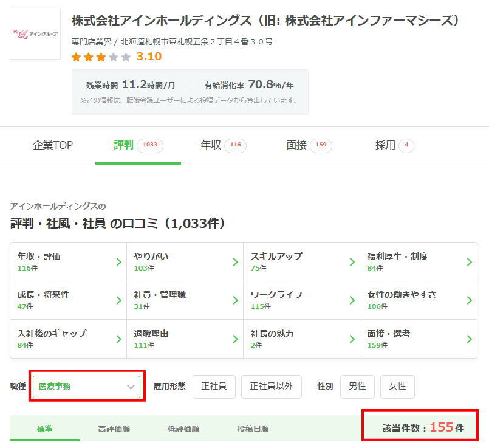Click the arrow icon on 面接・選考
Image resolution: width=489 pixels, height=448 pixels.
coord(469,339)
